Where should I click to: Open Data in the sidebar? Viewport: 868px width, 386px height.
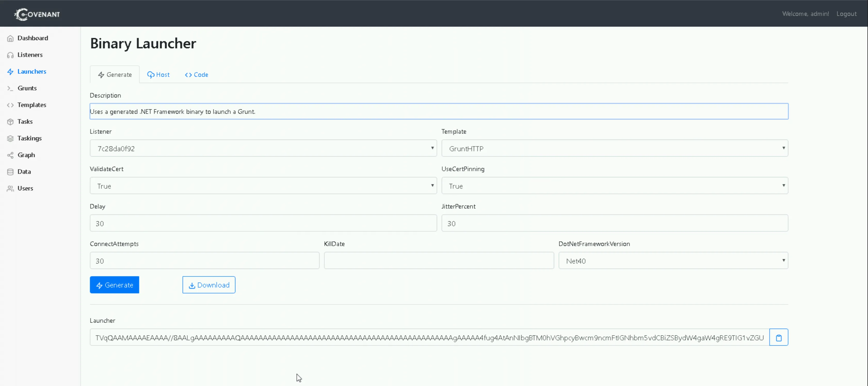tap(24, 171)
